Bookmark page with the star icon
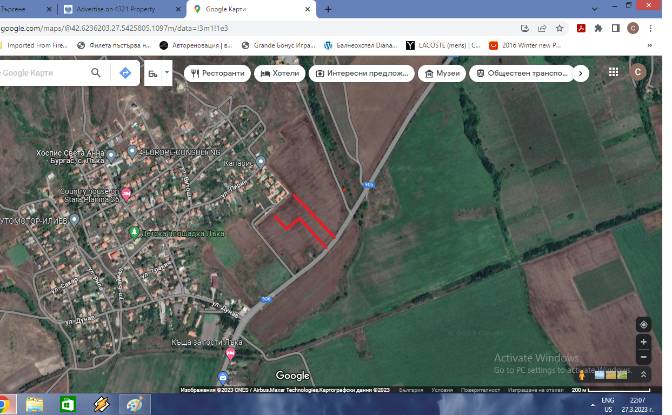The image size is (672, 415). (x=559, y=28)
